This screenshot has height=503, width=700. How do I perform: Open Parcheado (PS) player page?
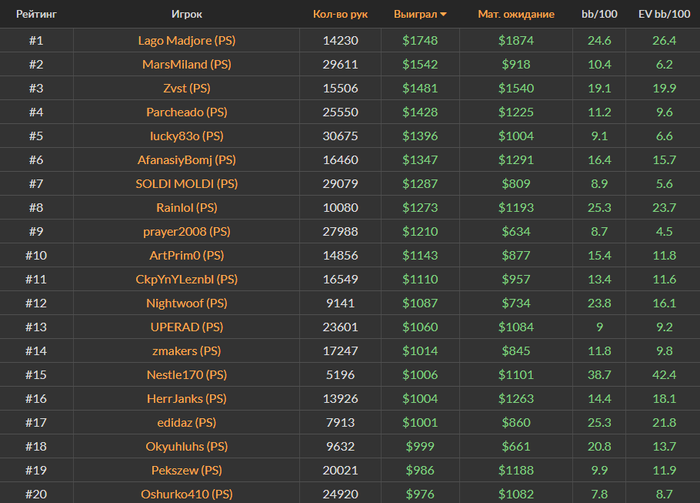(x=187, y=112)
